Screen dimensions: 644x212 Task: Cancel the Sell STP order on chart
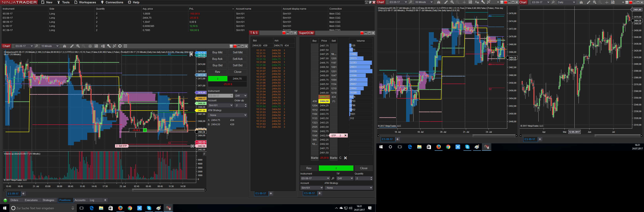pyautogui.click(x=192, y=146)
